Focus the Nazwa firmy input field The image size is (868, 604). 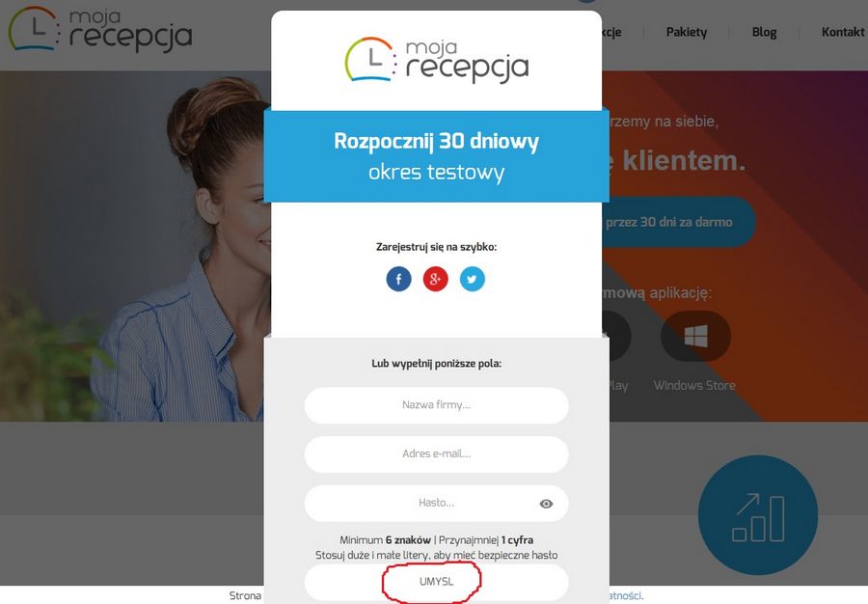(x=436, y=405)
